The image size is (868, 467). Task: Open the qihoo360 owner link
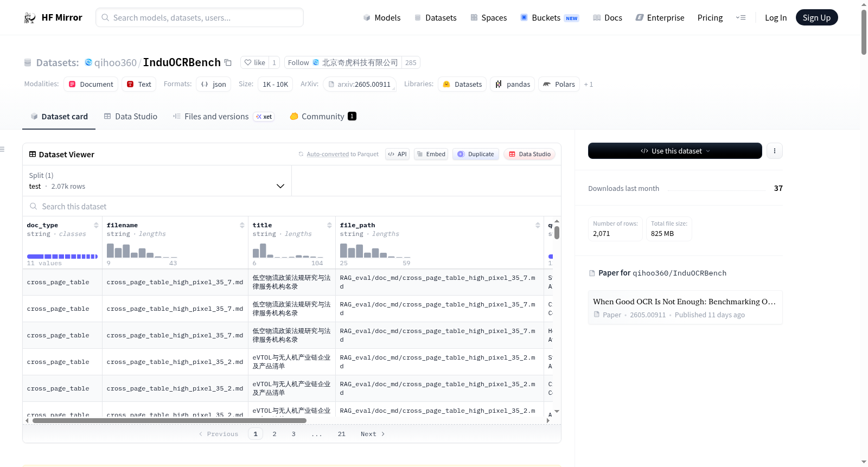click(x=116, y=63)
